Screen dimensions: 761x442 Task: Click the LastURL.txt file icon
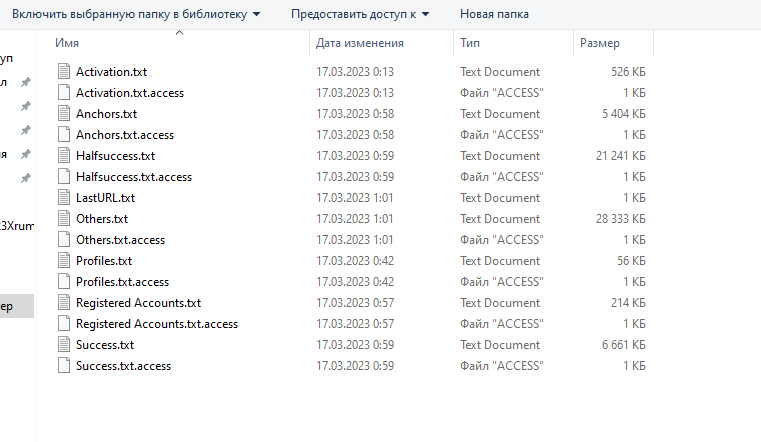(x=65, y=198)
